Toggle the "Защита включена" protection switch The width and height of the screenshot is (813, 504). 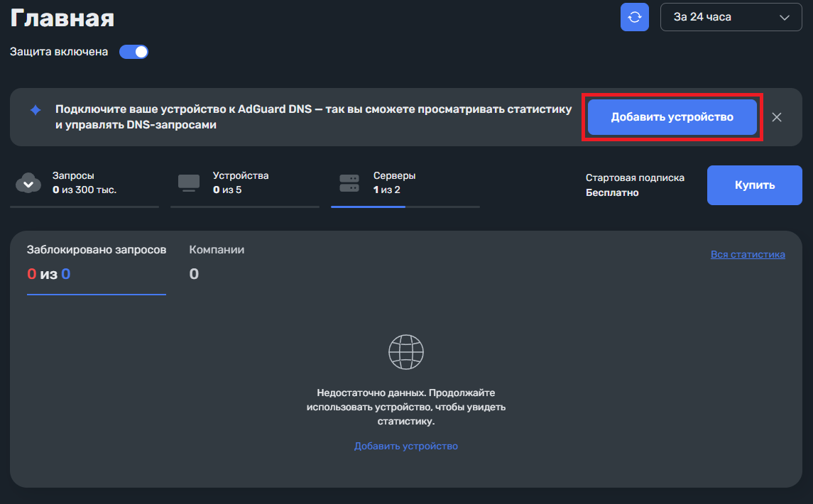click(x=133, y=52)
